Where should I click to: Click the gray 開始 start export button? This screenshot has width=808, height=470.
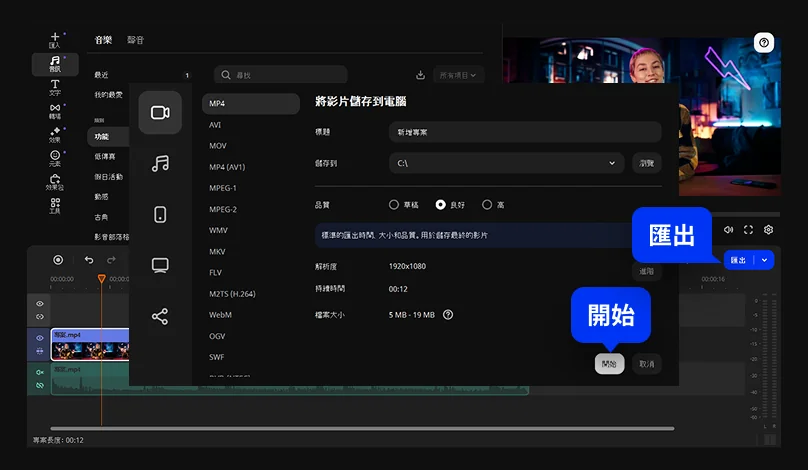pos(609,364)
